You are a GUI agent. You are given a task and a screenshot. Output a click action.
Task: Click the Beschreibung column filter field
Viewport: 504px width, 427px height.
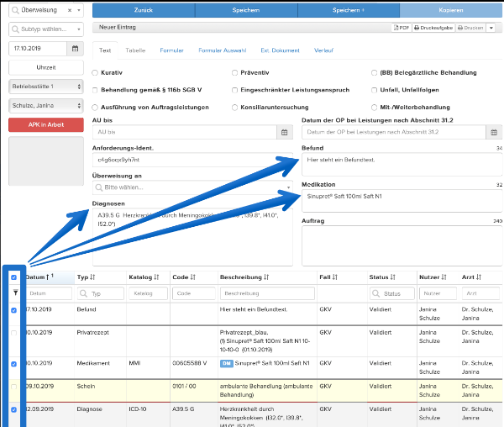[267, 293]
